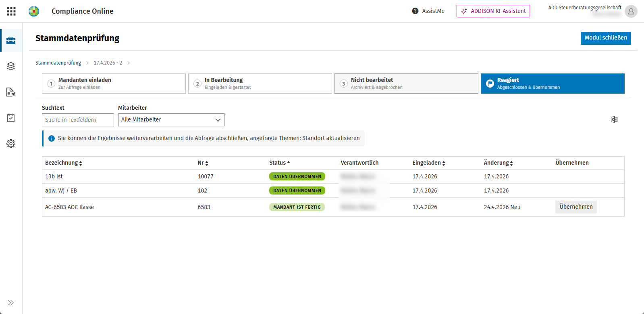Sort table by Nr column

click(203, 163)
